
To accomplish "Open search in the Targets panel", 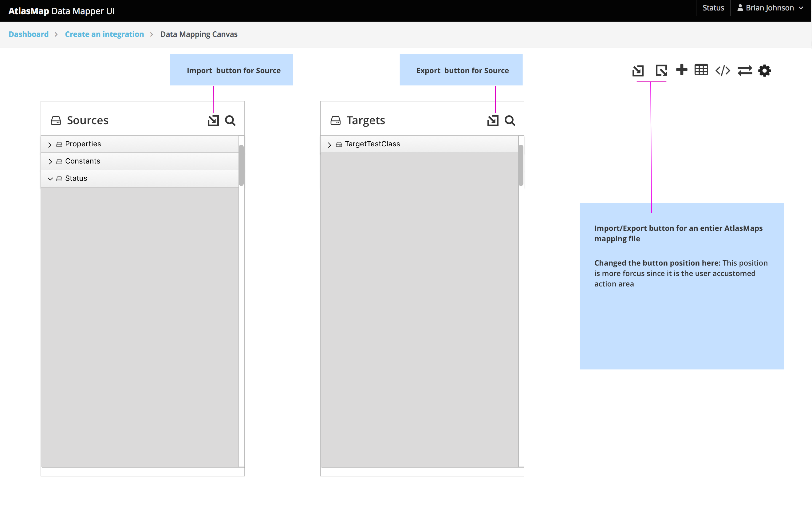I will pyautogui.click(x=510, y=120).
